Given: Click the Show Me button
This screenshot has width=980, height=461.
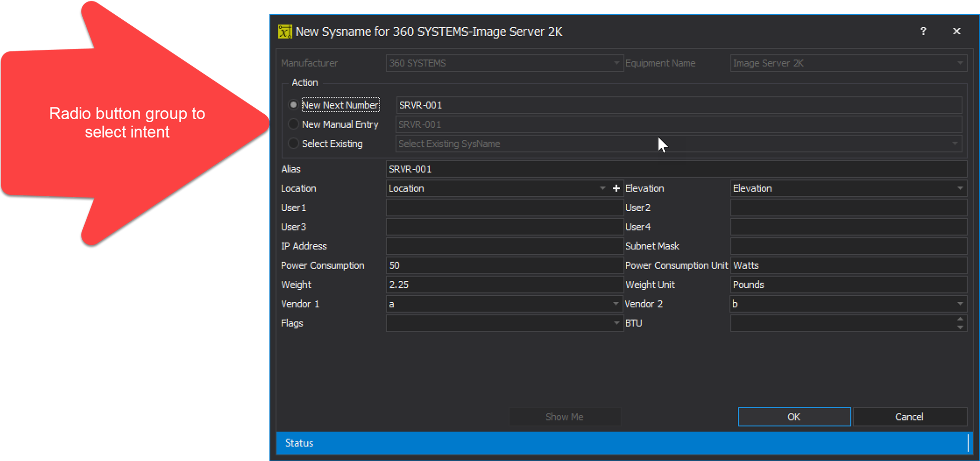Looking at the screenshot, I should point(565,417).
